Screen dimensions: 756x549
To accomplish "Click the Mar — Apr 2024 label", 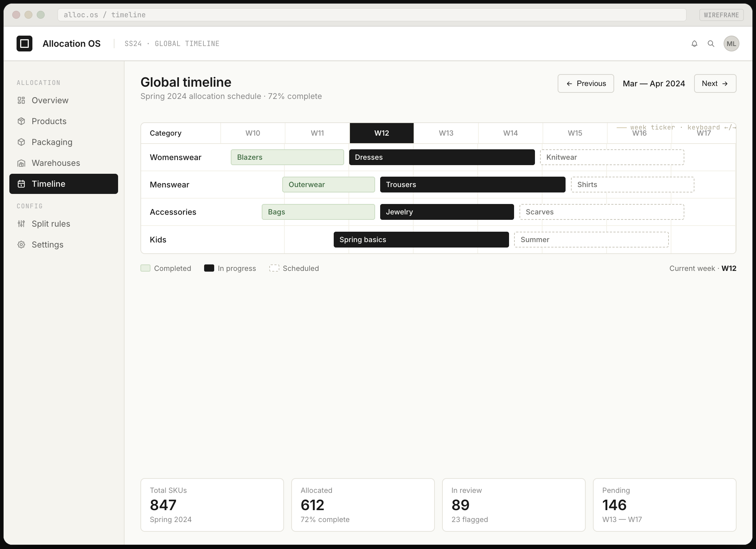I will tap(654, 83).
